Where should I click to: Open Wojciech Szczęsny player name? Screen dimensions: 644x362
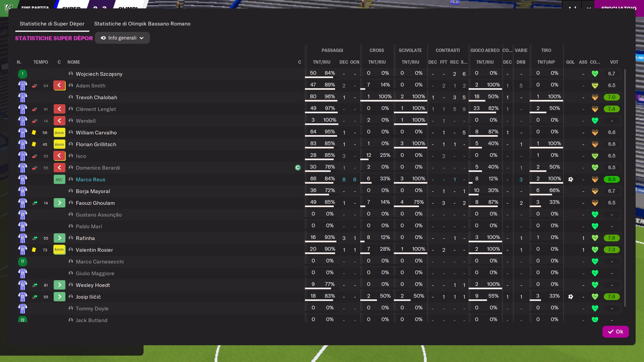tap(99, 74)
